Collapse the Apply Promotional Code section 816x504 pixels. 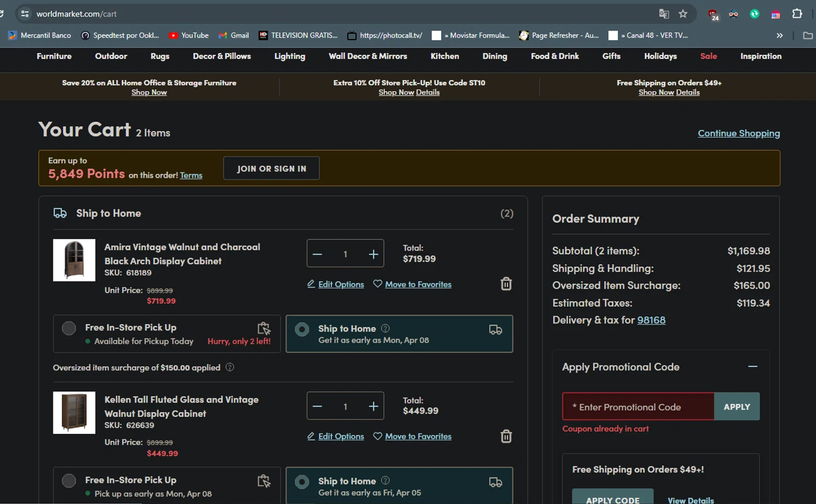752,367
